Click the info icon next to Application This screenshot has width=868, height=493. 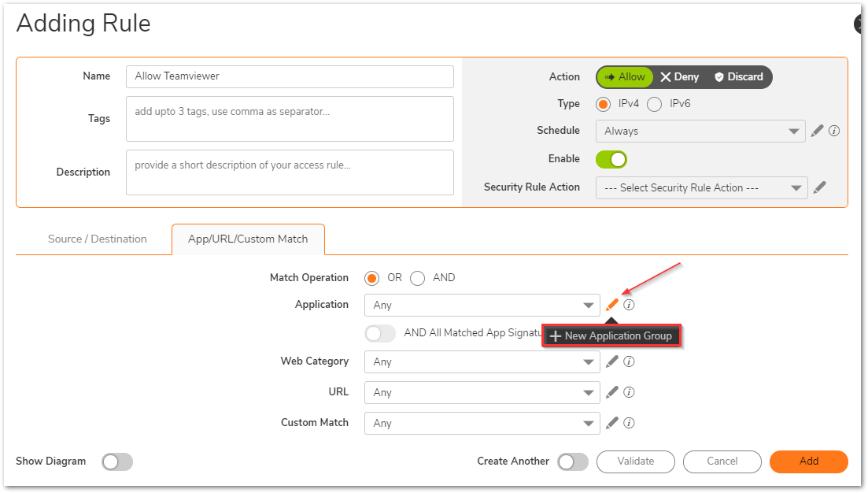(629, 305)
